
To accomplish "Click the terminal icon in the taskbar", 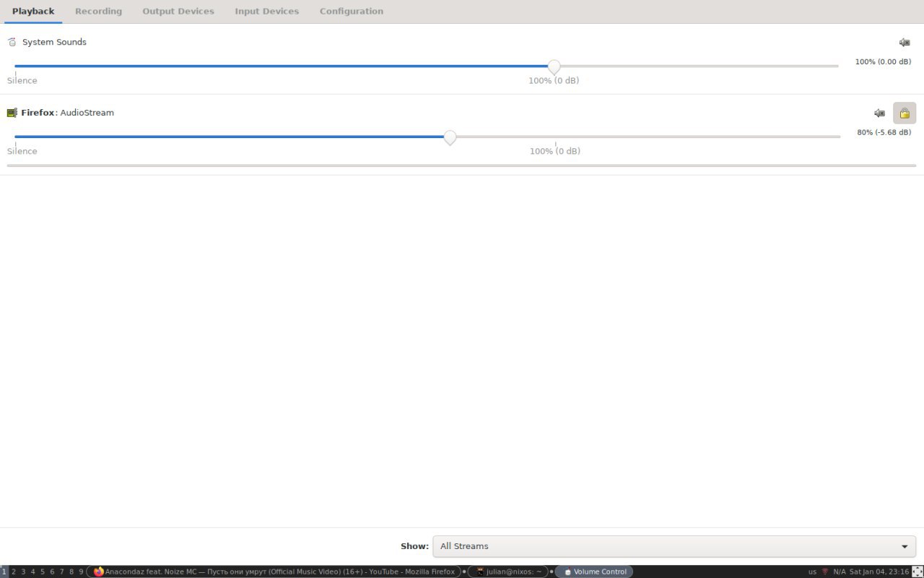I will tap(479, 571).
